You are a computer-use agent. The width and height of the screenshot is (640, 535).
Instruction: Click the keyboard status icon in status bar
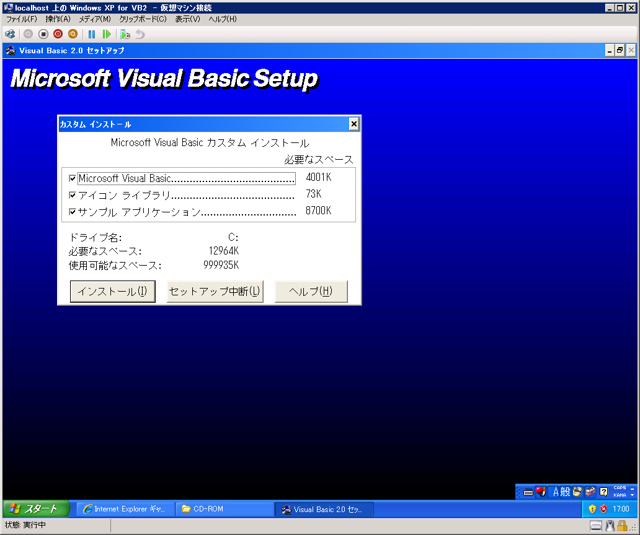tap(596, 526)
